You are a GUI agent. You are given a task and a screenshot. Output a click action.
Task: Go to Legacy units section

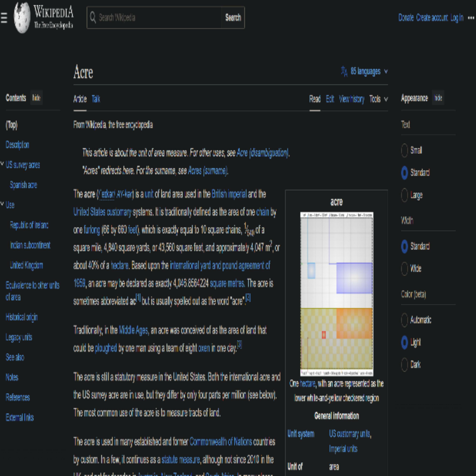[x=19, y=337]
